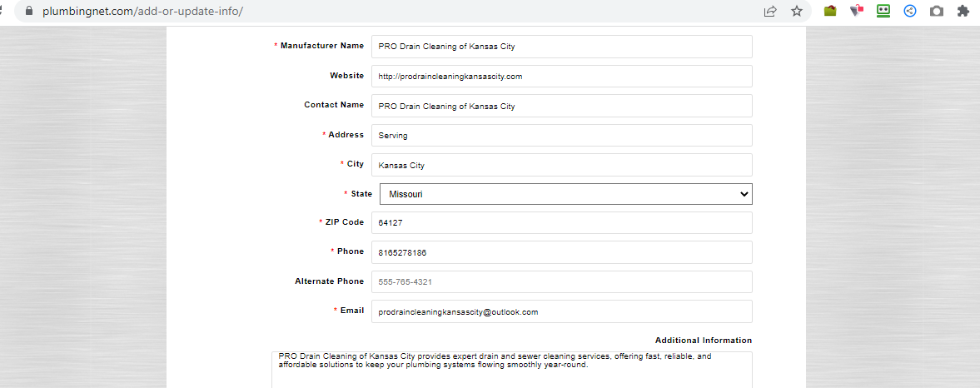The width and height of the screenshot is (980, 388).
Task: Open the red tag extension icon
Action: [856, 11]
